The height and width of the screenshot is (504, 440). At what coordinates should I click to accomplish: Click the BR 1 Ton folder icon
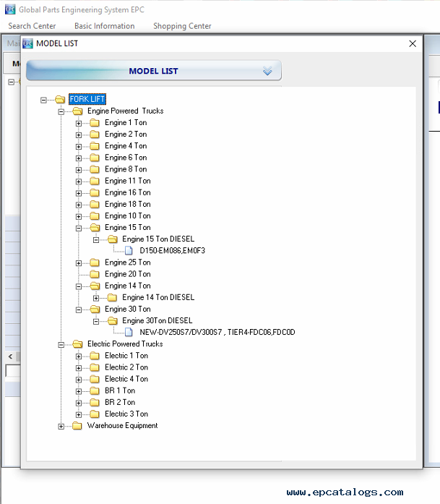95,390
